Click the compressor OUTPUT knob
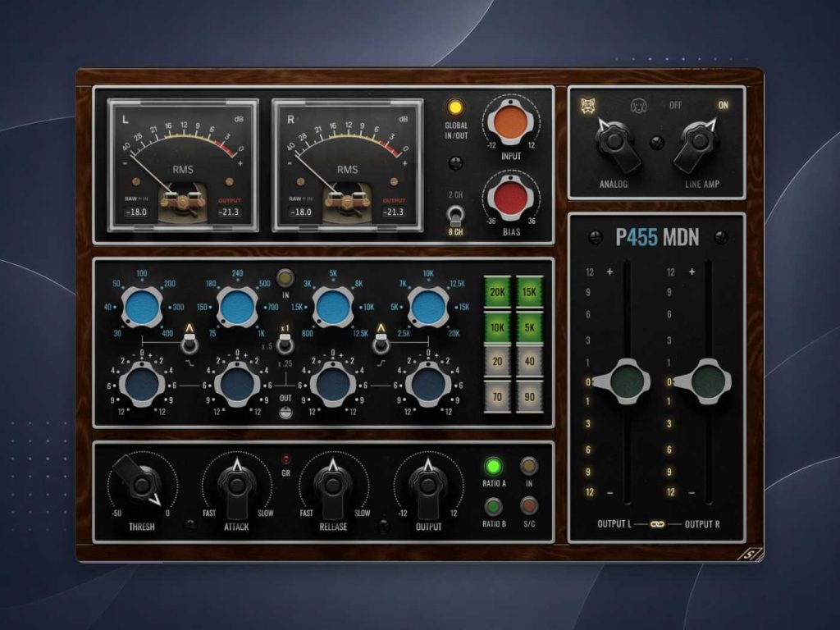 427,486
